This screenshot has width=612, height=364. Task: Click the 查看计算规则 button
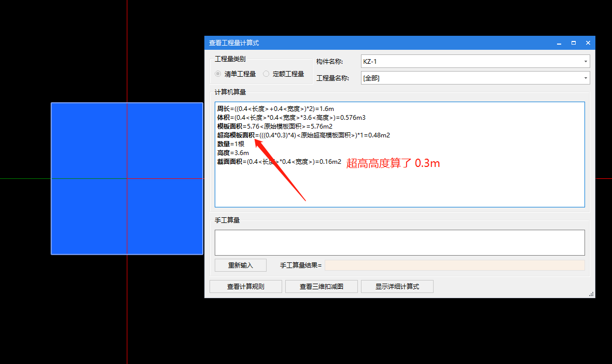point(245,286)
